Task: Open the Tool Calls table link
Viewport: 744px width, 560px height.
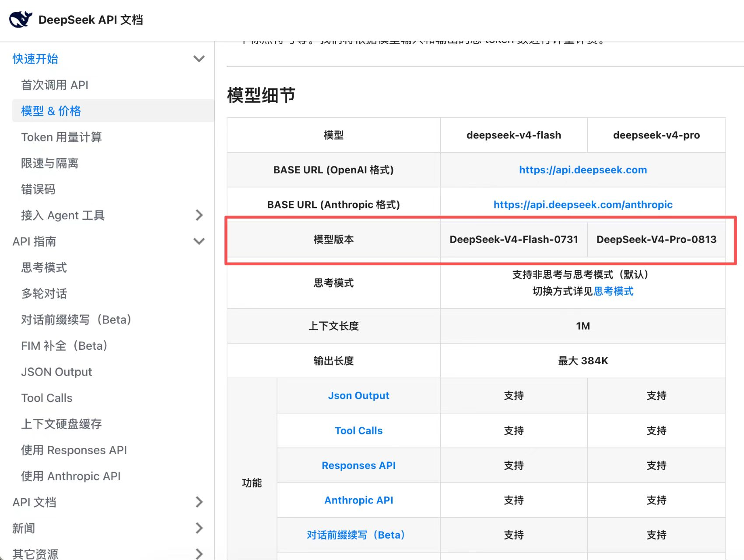Action: pos(358,430)
